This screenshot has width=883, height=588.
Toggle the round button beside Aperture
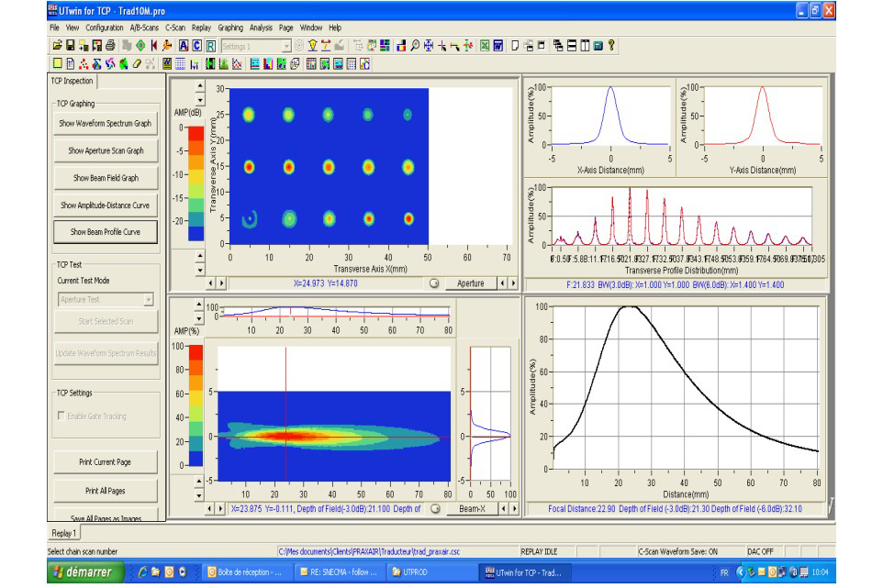pos(433,283)
